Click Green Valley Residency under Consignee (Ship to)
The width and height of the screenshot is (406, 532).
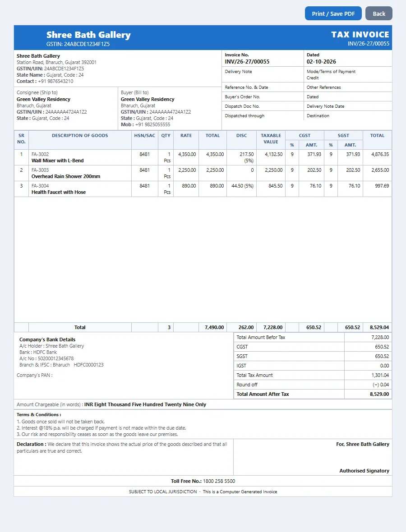(x=43, y=99)
